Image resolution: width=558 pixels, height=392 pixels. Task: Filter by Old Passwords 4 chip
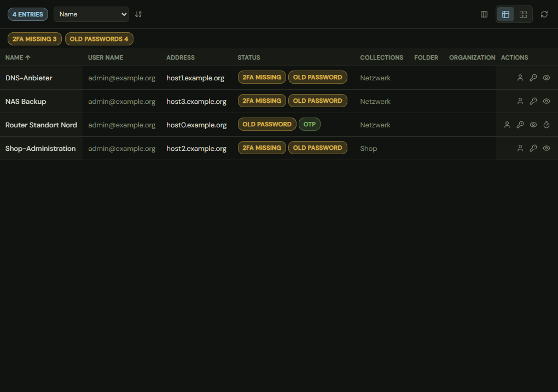(x=99, y=39)
